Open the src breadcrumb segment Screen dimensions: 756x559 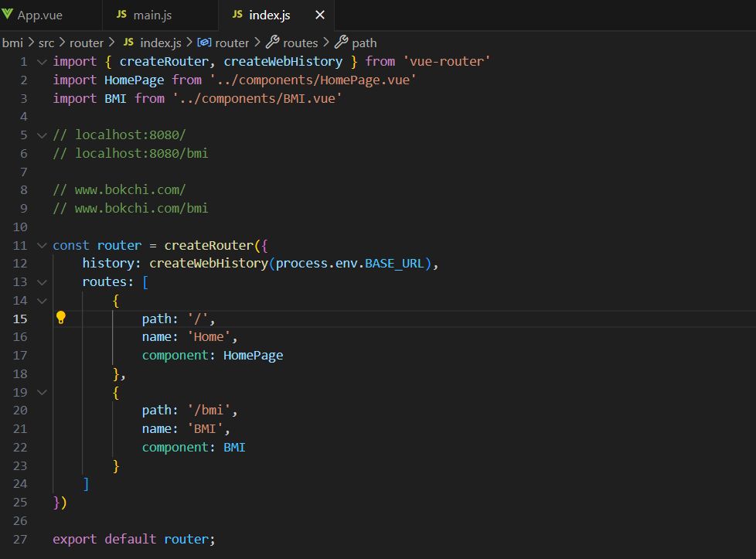pos(46,43)
